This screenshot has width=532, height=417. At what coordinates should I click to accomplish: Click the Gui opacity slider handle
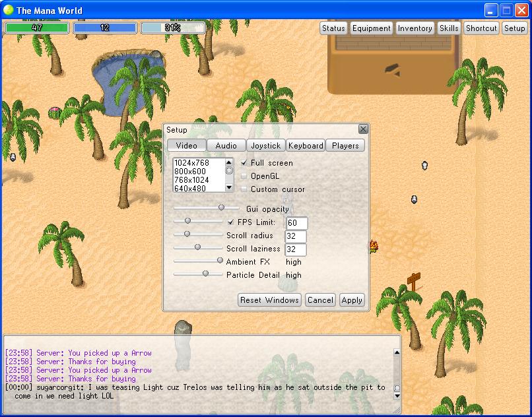pos(221,207)
